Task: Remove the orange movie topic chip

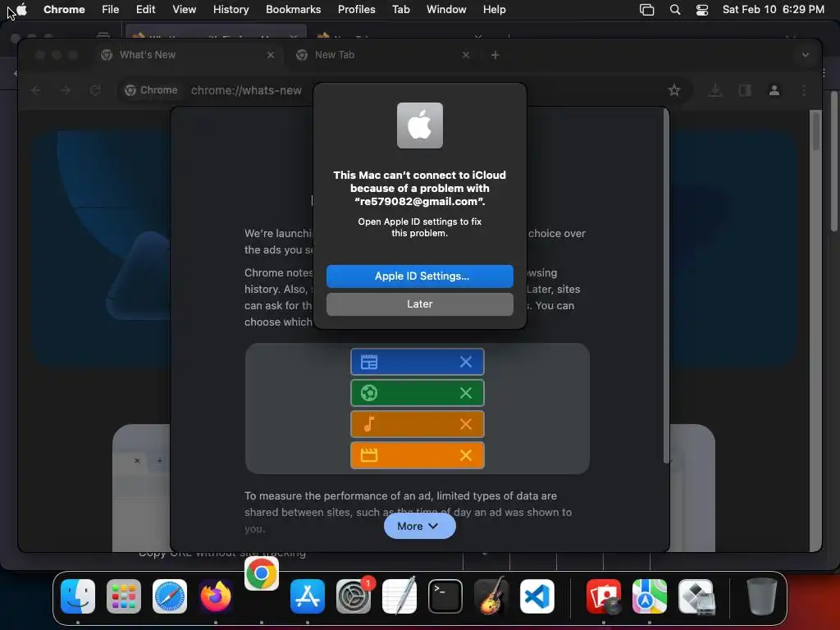Action: click(466, 455)
